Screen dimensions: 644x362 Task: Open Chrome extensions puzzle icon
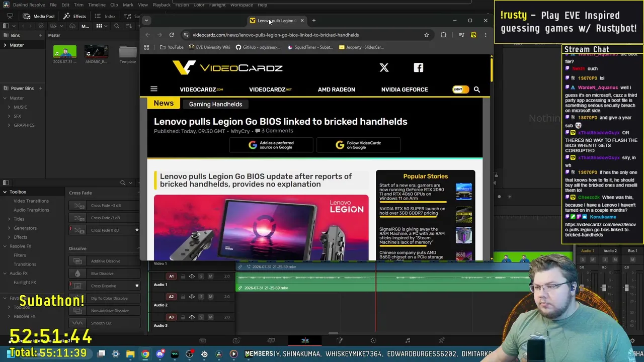click(x=443, y=35)
